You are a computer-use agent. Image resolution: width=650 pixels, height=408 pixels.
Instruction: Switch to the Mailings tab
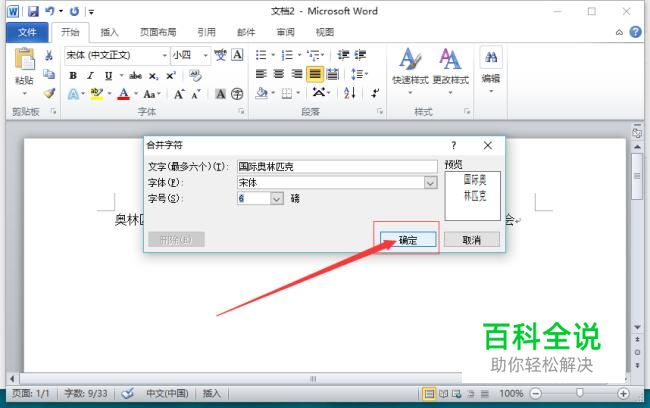coord(246,32)
